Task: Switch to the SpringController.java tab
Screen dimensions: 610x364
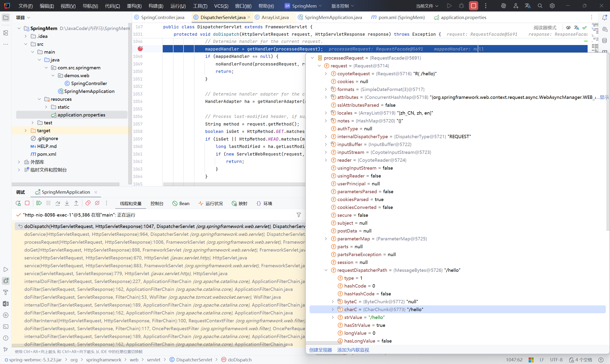Action: coord(162,17)
